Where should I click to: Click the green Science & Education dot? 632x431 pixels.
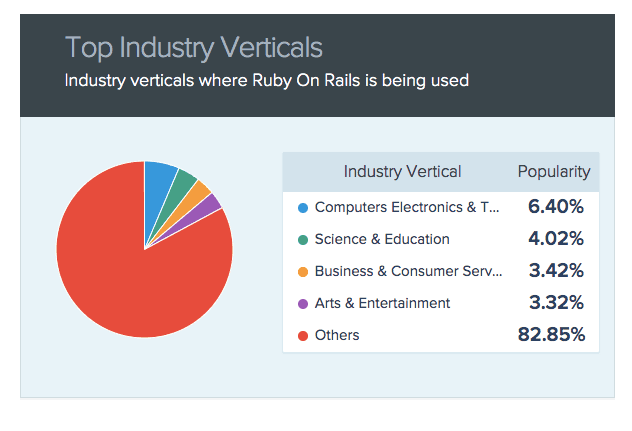(303, 240)
